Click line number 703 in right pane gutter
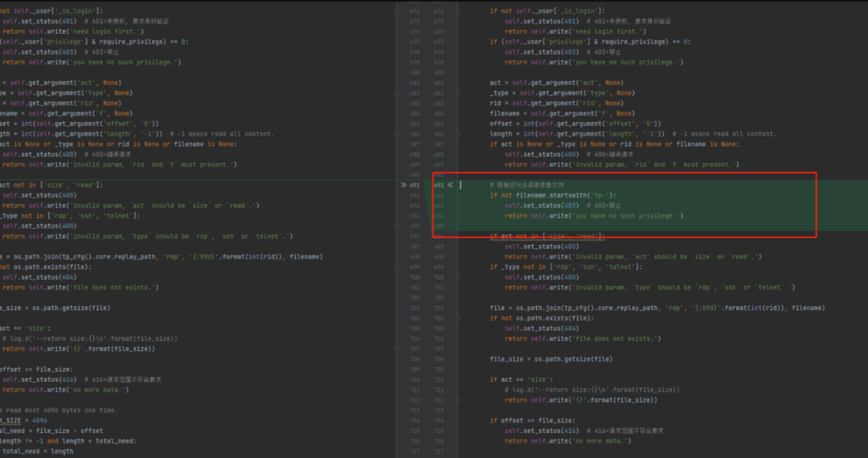 tap(439, 308)
